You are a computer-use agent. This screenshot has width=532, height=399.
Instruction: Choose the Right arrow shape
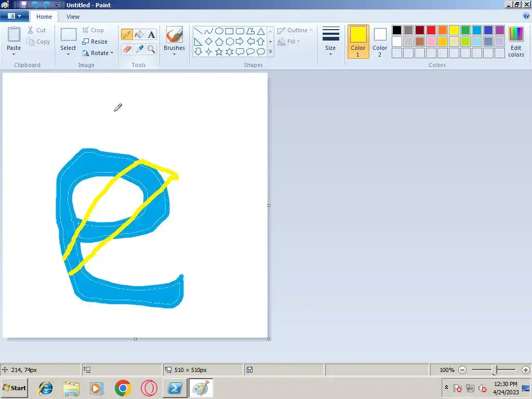point(240,42)
